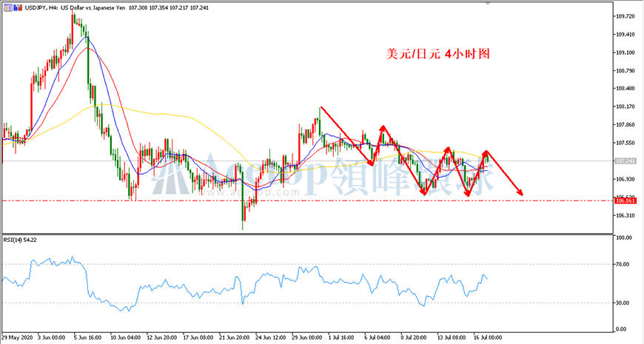
Task: Click the 16 Jul 00:00 time axis label
Action: pos(488,337)
